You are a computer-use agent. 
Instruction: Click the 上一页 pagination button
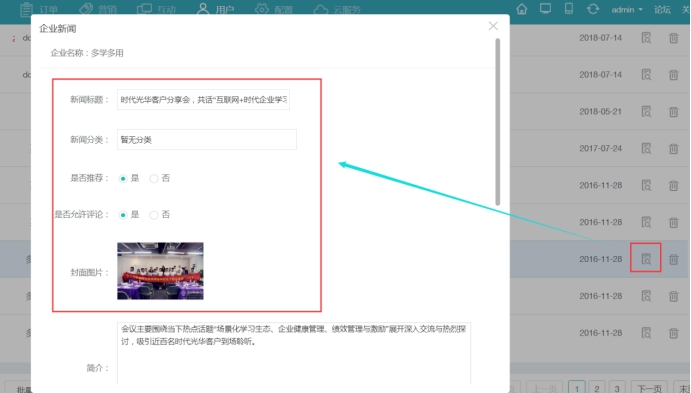pyautogui.click(x=545, y=388)
